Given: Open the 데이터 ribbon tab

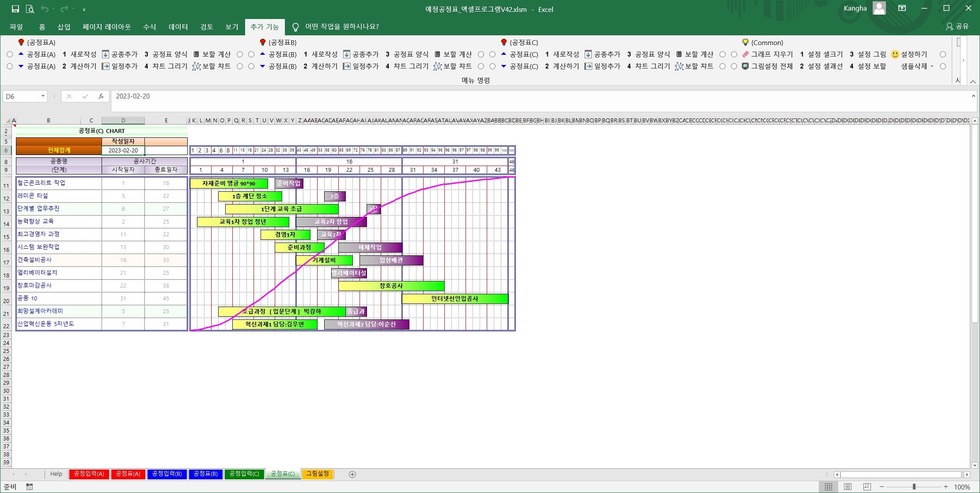Looking at the screenshot, I should [178, 27].
